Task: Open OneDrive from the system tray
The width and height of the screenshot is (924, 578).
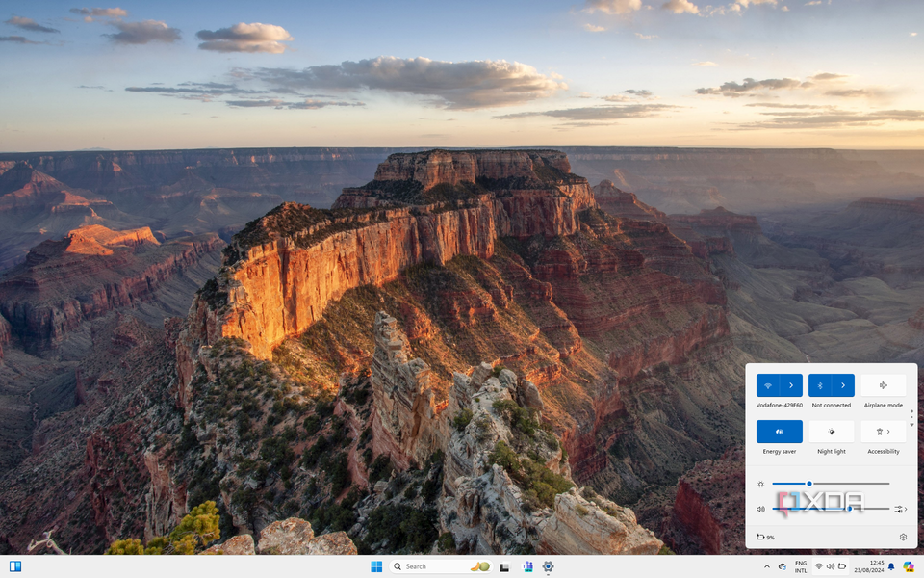Action: pyautogui.click(x=782, y=566)
